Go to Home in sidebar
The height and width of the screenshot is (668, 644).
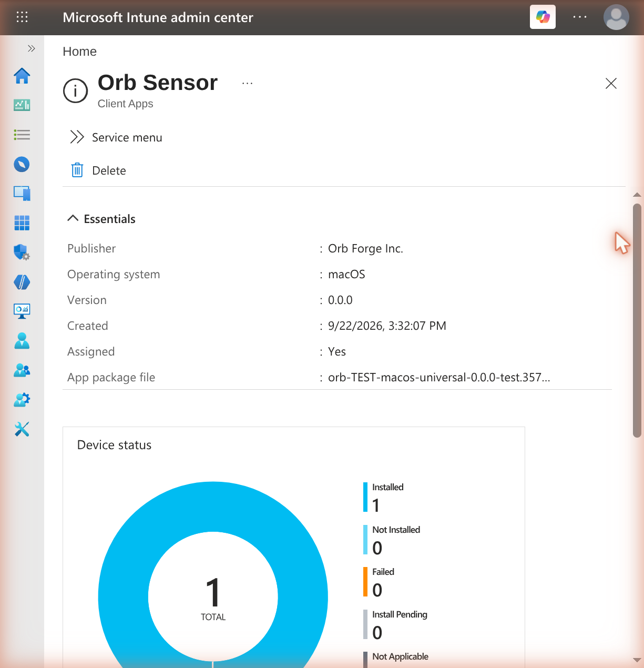tap(22, 76)
